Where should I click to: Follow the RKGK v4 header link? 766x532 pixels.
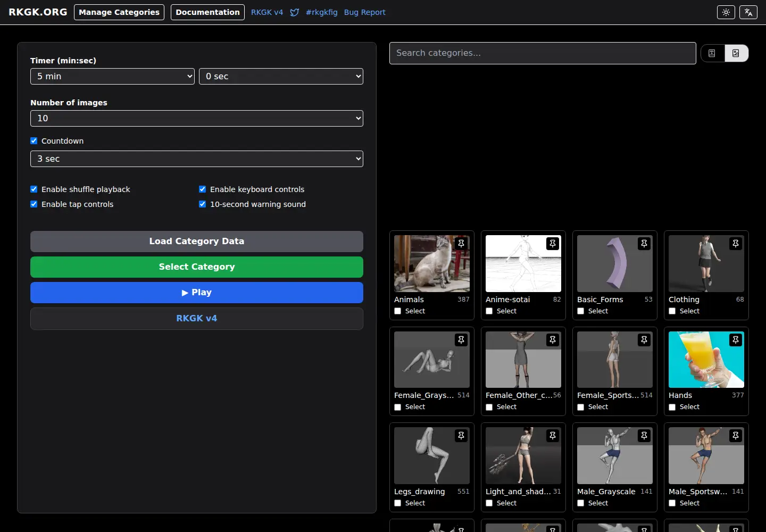267,12
